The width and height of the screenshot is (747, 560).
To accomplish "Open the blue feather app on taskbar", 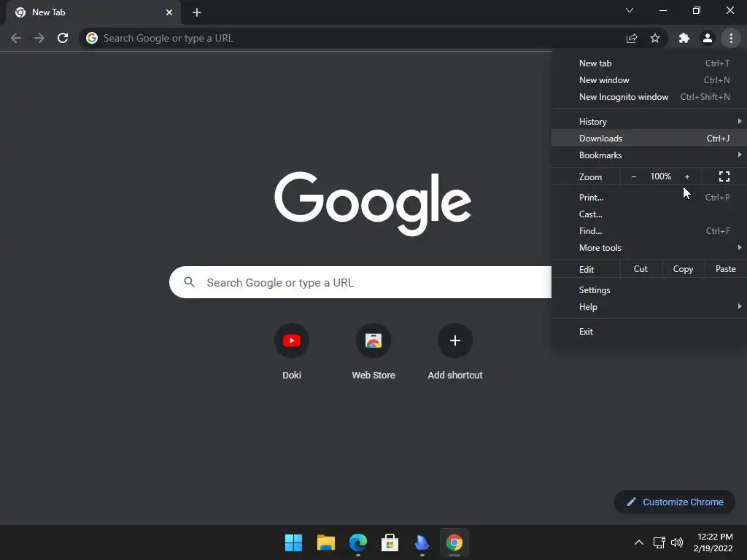I will click(x=422, y=542).
